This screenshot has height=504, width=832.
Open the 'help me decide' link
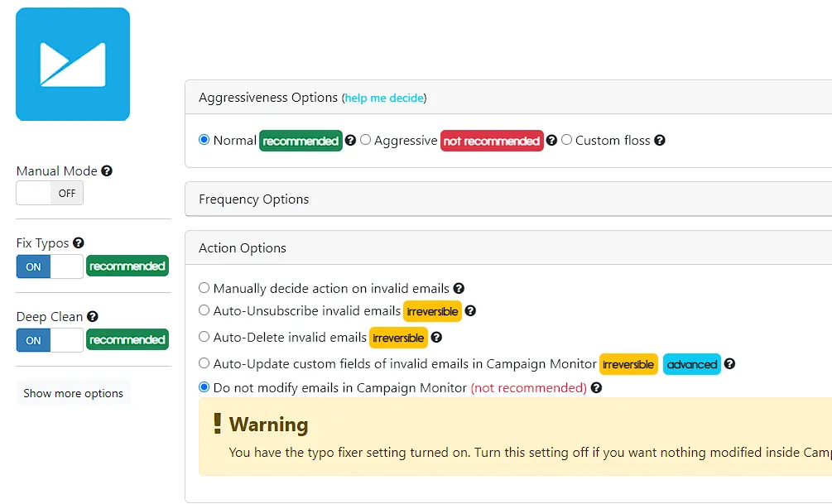tap(384, 98)
